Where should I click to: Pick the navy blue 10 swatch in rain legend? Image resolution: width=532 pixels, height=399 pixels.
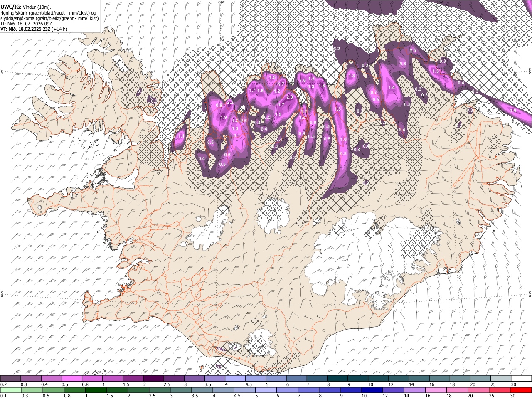point(372,390)
